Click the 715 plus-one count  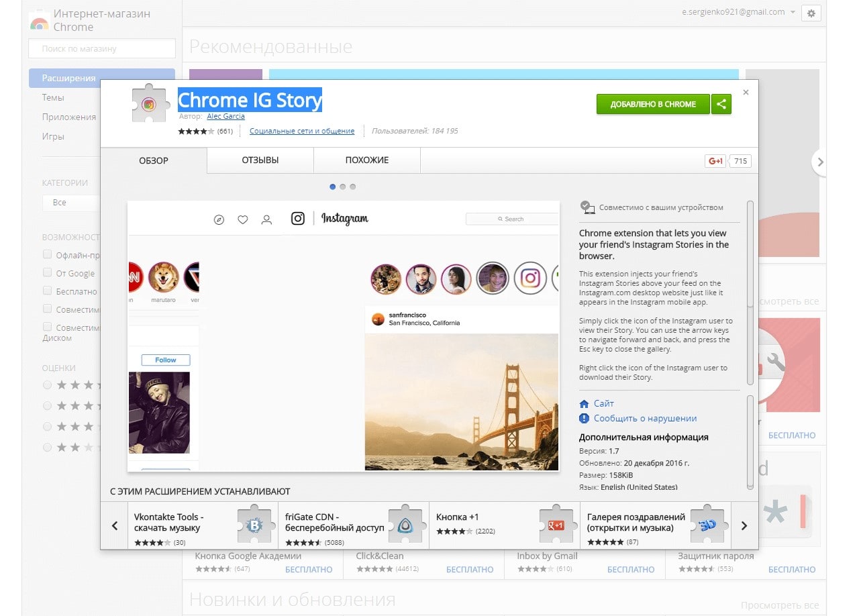(740, 161)
